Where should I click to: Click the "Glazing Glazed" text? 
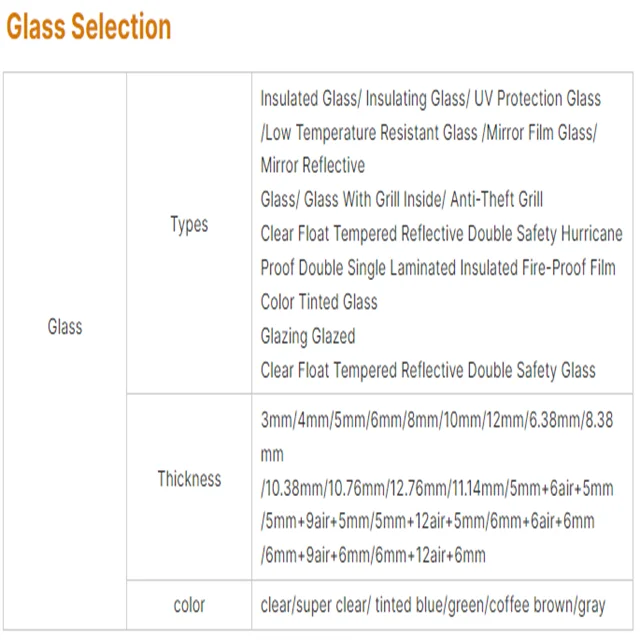coord(308,336)
